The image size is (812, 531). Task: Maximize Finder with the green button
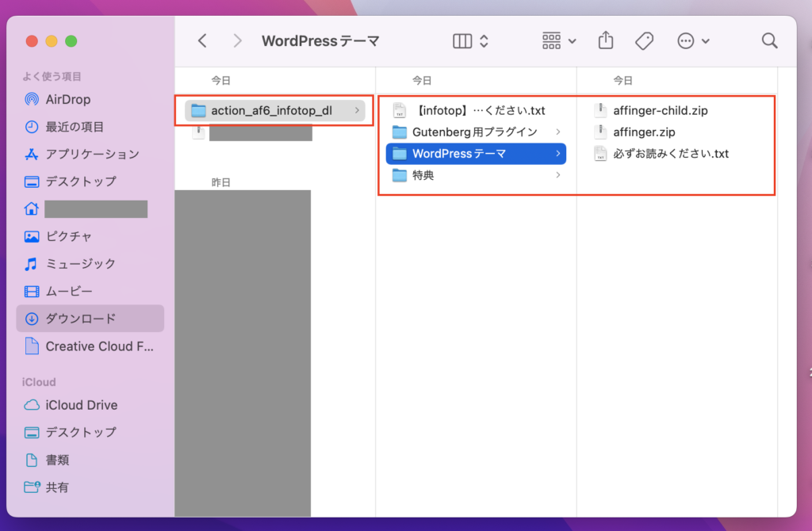coord(71,41)
